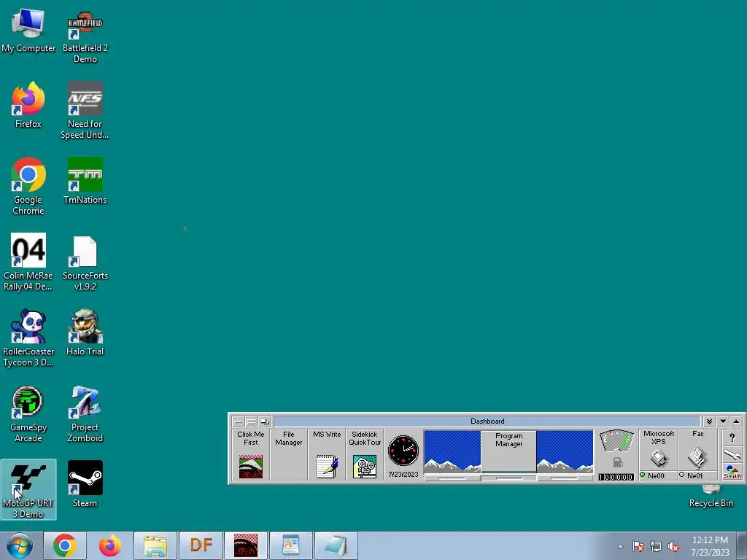Click the second layout button in Dashboard title bar

pyautogui.click(x=251, y=421)
